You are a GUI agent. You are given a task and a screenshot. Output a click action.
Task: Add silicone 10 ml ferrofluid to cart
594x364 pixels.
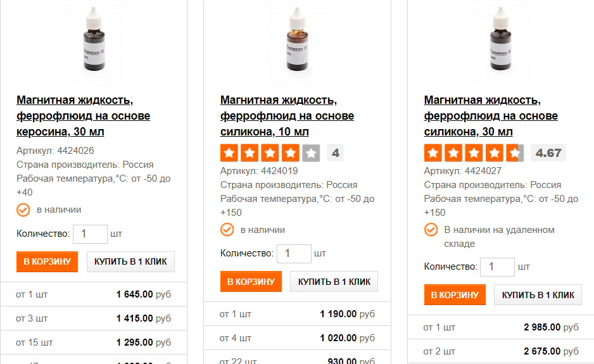(251, 282)
